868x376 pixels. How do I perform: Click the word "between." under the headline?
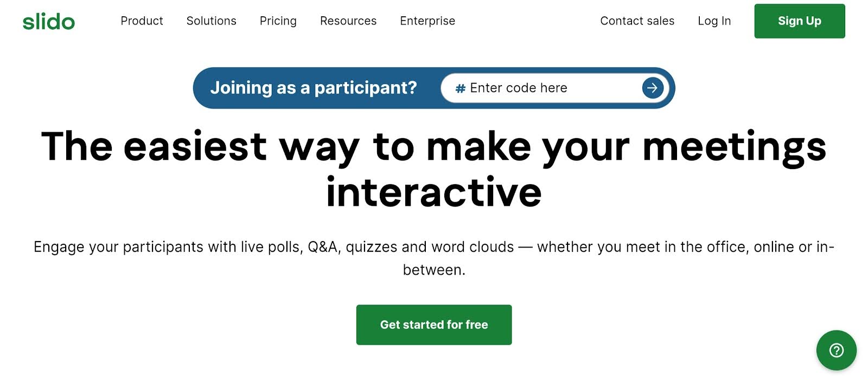tap(434, 270)
